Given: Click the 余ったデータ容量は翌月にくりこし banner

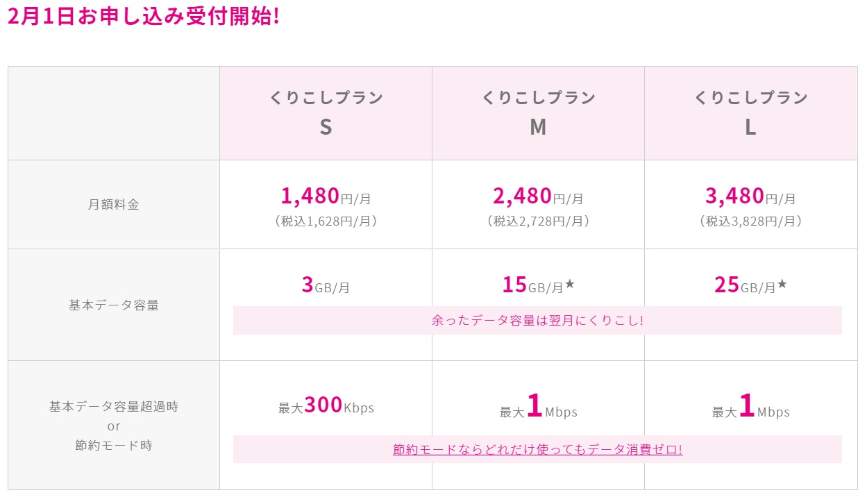Looking at the screenshot, I should (537, 321).
